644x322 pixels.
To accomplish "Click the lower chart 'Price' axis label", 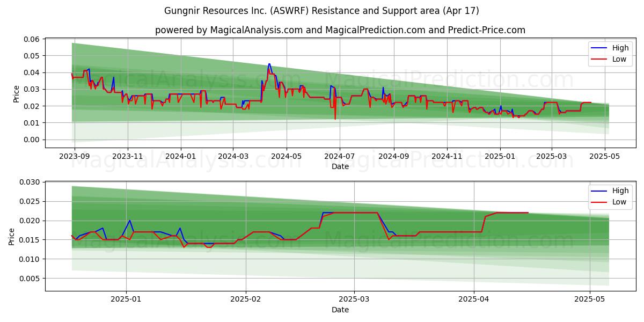I will pos(12,236).
